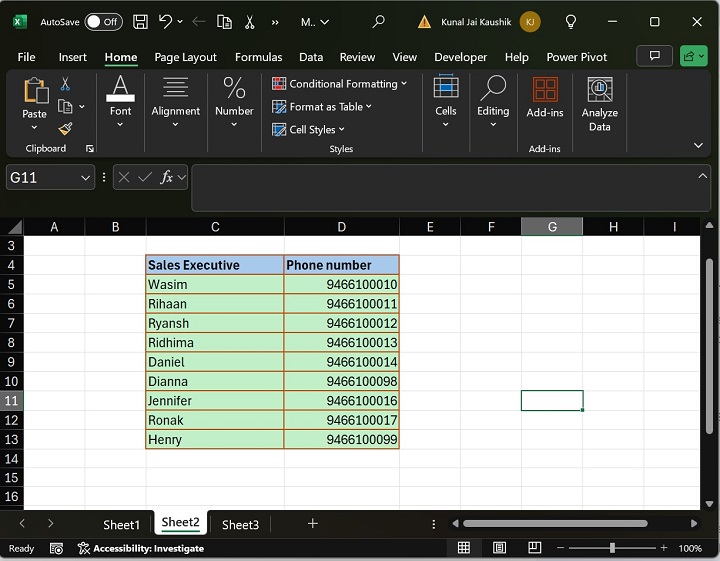Open the Search magnifier in title bar
Viewport: 720px width, 561px height.
pos(378,21)
